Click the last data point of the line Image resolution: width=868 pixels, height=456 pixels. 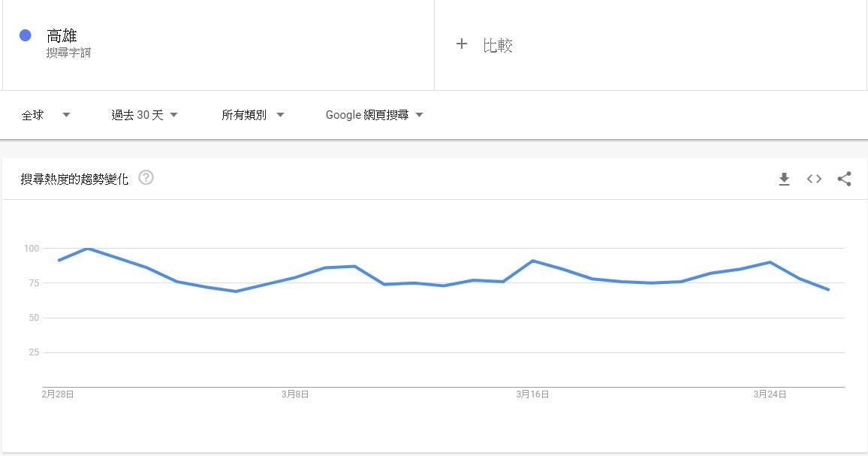(x=829, y=289)
